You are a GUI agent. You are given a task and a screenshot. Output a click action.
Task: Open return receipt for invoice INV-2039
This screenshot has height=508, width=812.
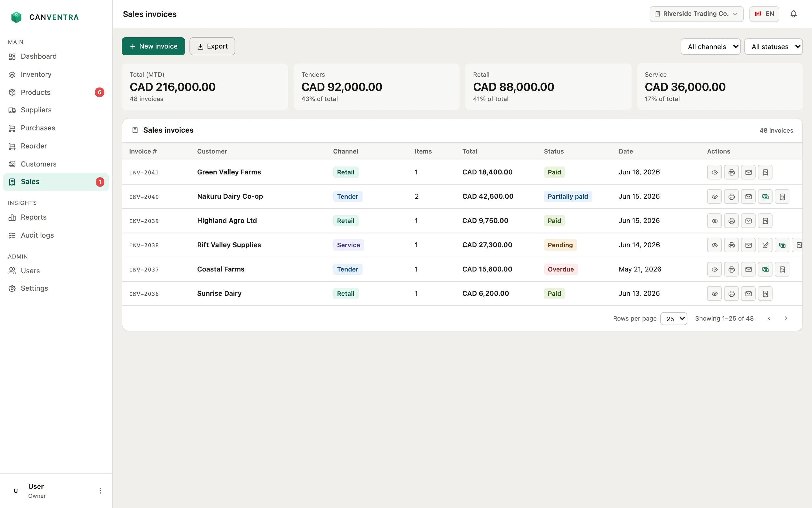click(x=765, y=221)
